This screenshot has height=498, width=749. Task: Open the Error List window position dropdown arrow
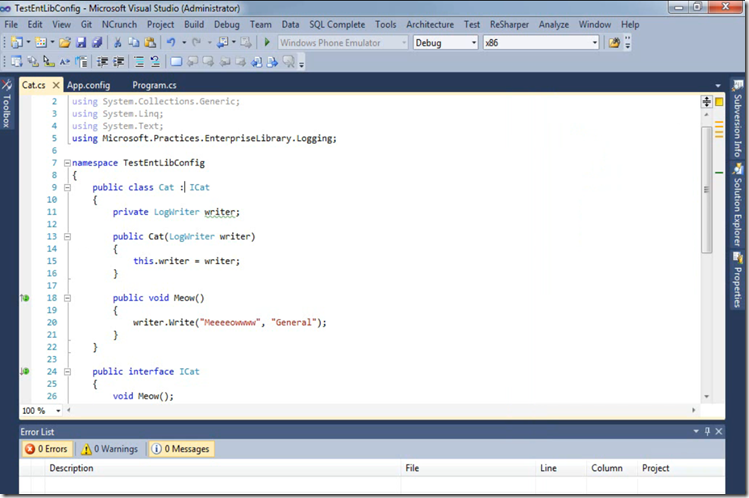tap(696, 432)
